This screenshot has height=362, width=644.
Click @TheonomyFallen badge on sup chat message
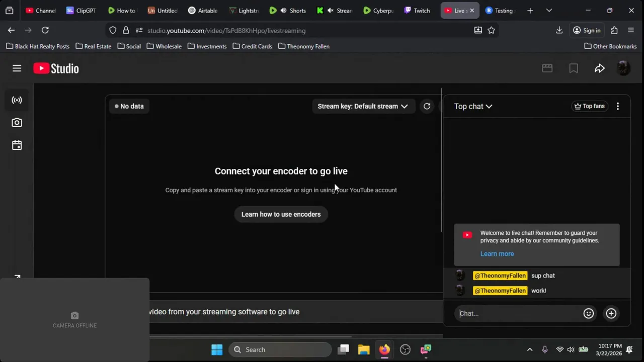500,276
